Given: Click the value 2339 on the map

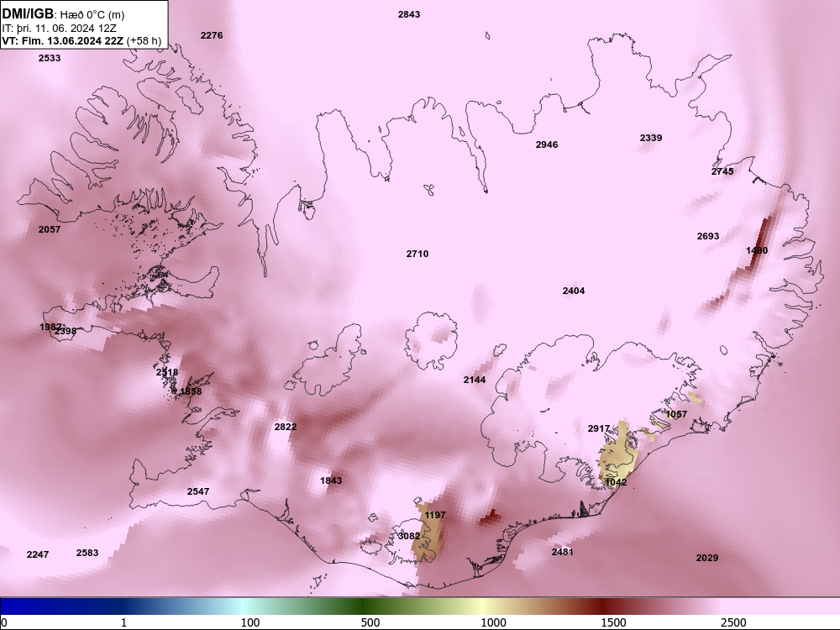Looking at the screenshot, I should pyautogui.click(x=651, y=138).
